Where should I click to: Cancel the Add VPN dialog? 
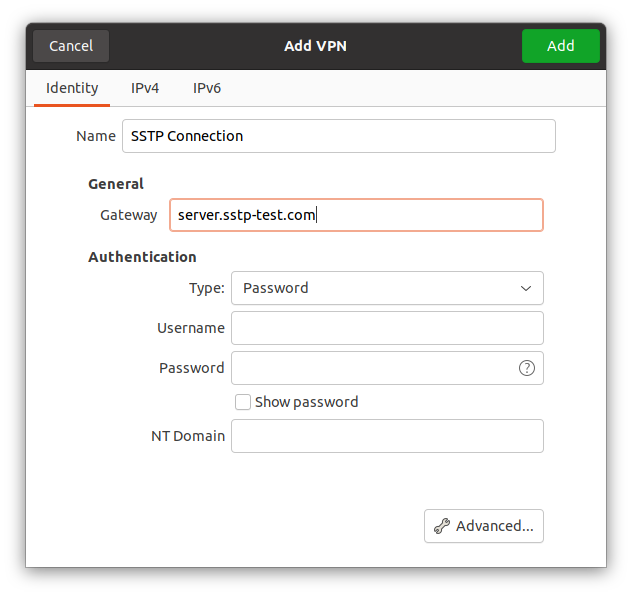pyautogui.click(x=71, y=46)
